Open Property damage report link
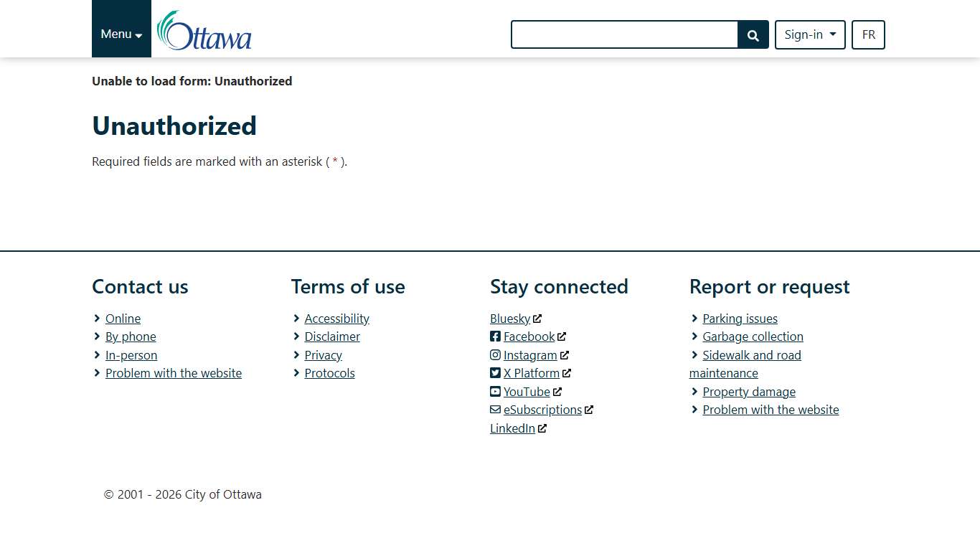 [x=749, y=392]
